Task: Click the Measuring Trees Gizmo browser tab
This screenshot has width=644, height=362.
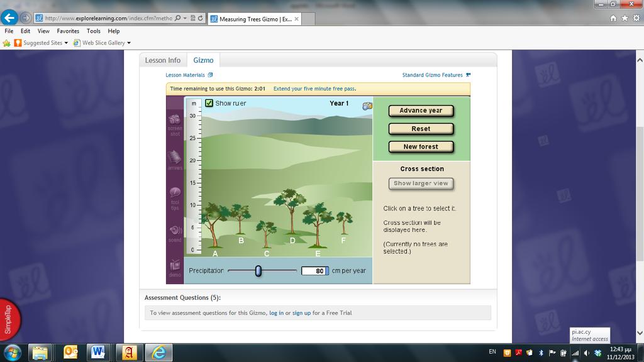Action: 255,19
